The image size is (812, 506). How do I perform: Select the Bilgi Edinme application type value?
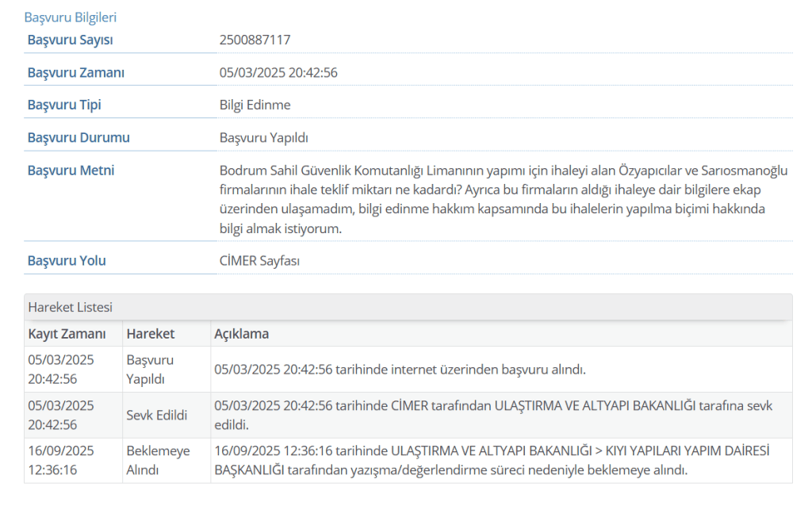click(255, 105)
